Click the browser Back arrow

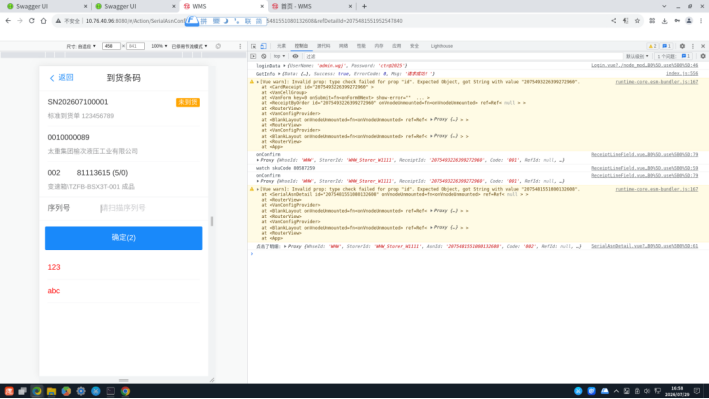(8, 21)
